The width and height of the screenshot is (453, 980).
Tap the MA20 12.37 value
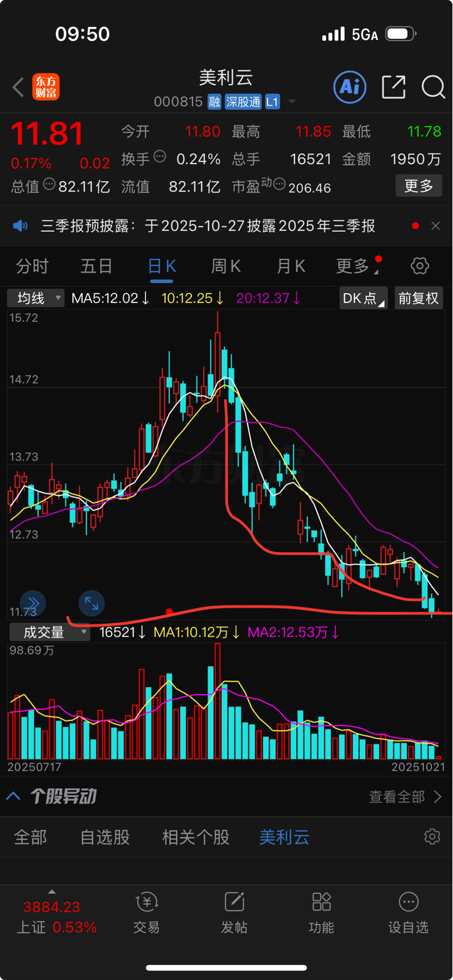(269, 298)
